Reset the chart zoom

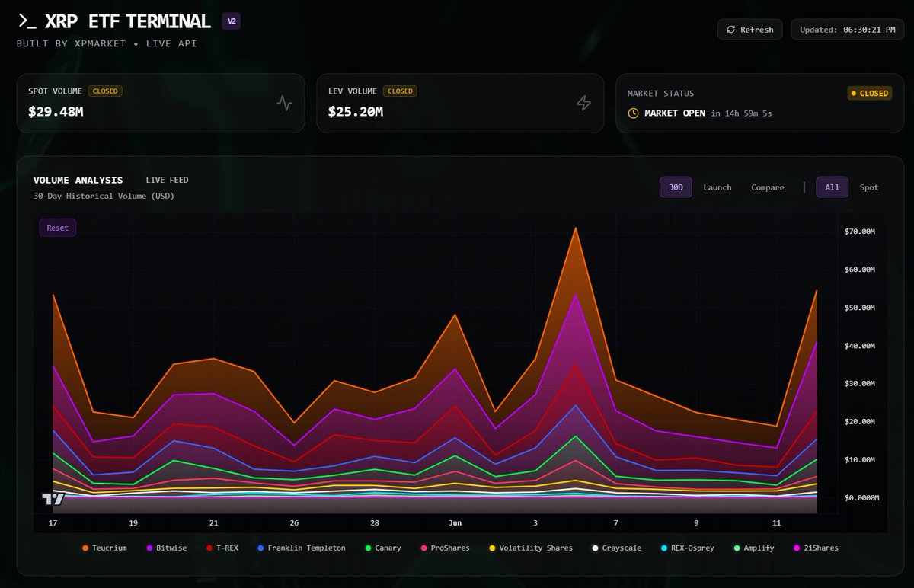point(58,228)
